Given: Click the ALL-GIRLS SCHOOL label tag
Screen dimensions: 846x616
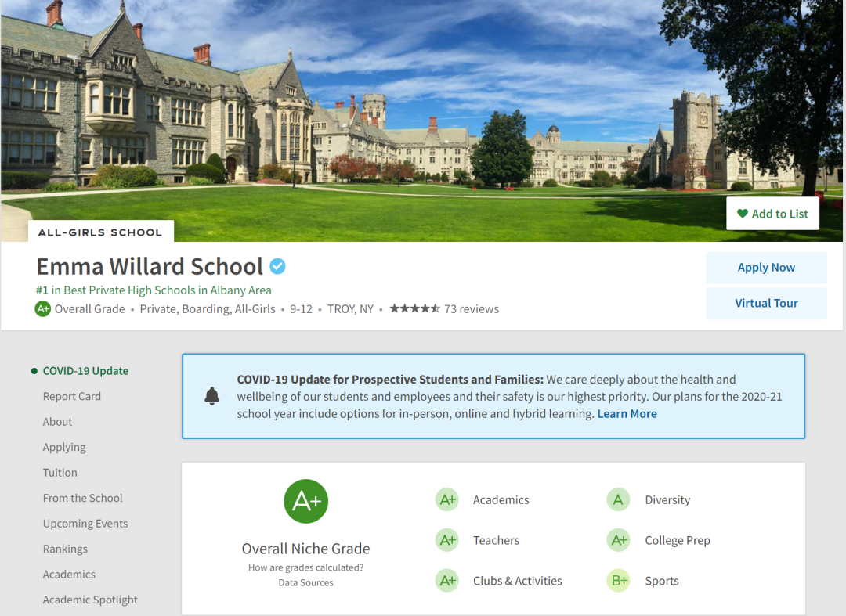Looking at the screenshot, I should [x=100, y=232].
